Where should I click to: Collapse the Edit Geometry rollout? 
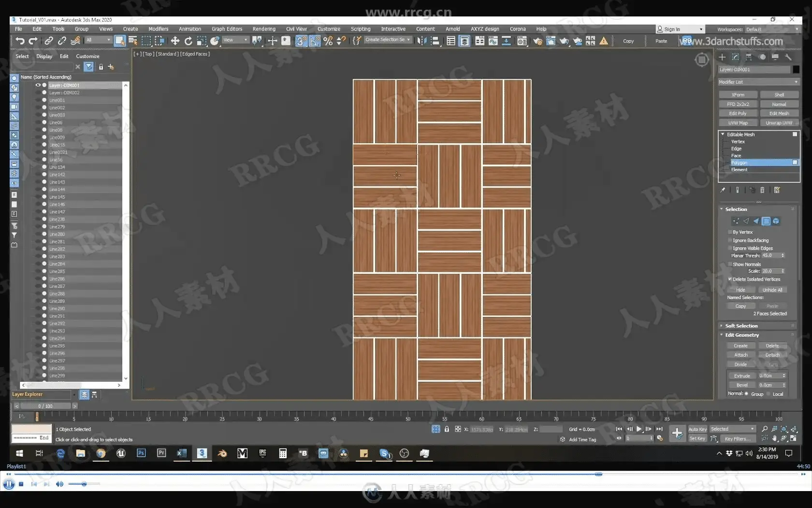(722, 335)
